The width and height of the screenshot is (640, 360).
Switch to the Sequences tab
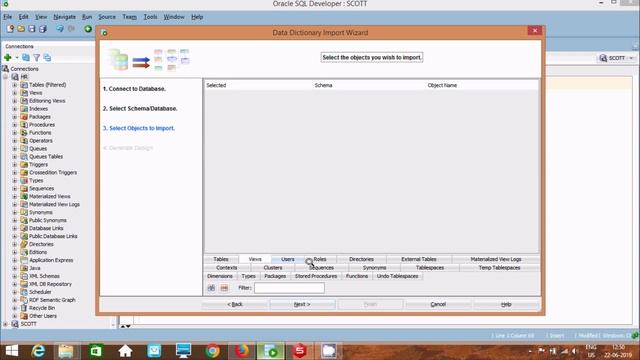tap(321, 268)
